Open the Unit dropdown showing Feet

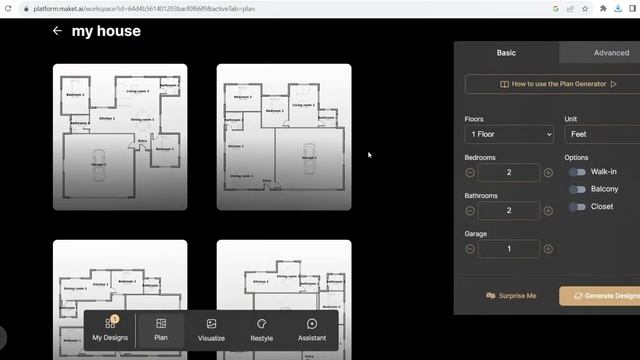[602, 134]
